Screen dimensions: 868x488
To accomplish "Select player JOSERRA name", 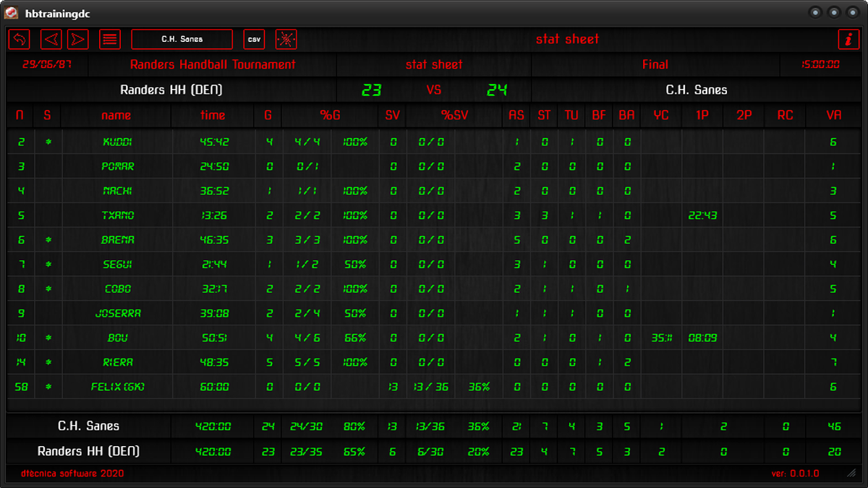I will 118,313.
